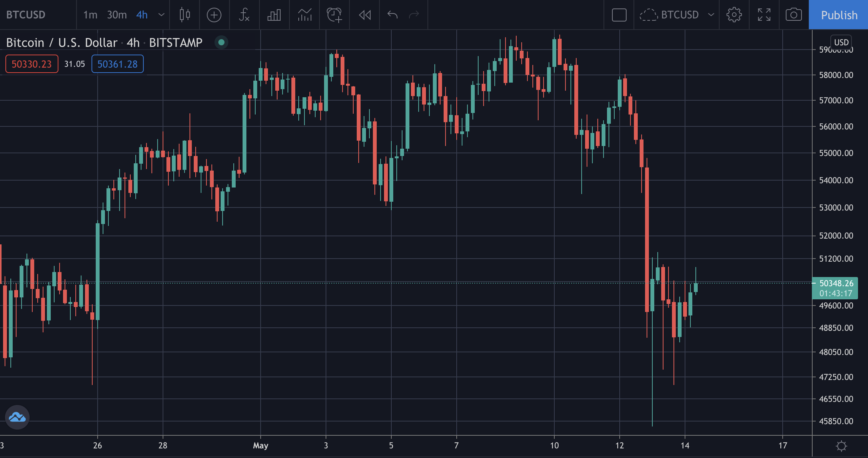Start bar replay with the rewind icon
Viewport: 868px width, 458px height.
pos(365,15)
